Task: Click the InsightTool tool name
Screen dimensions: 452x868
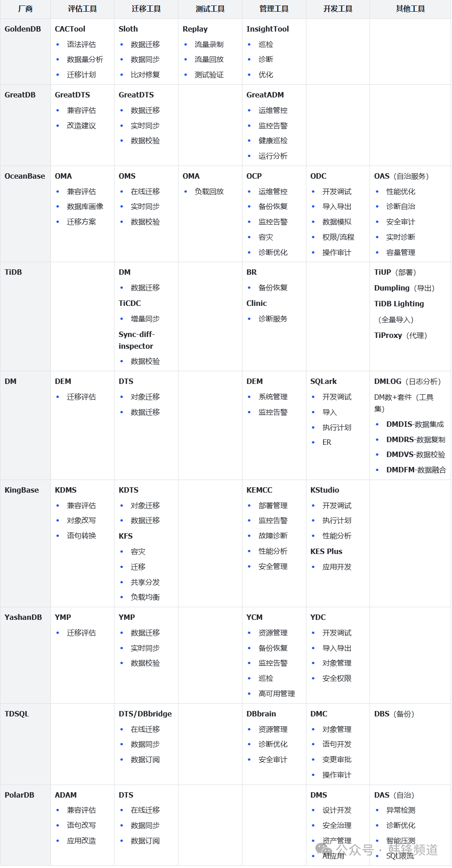Action: pyautogui.click(x=268, y=29)
